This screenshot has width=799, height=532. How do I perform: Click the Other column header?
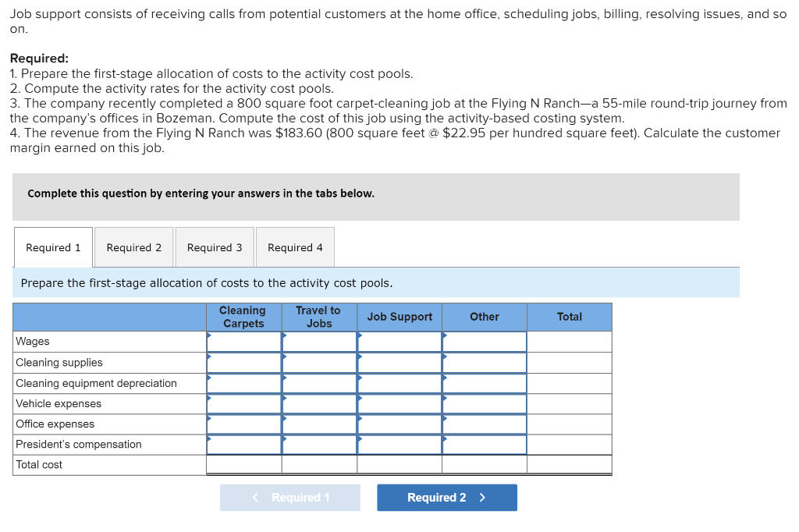point(485,317)
